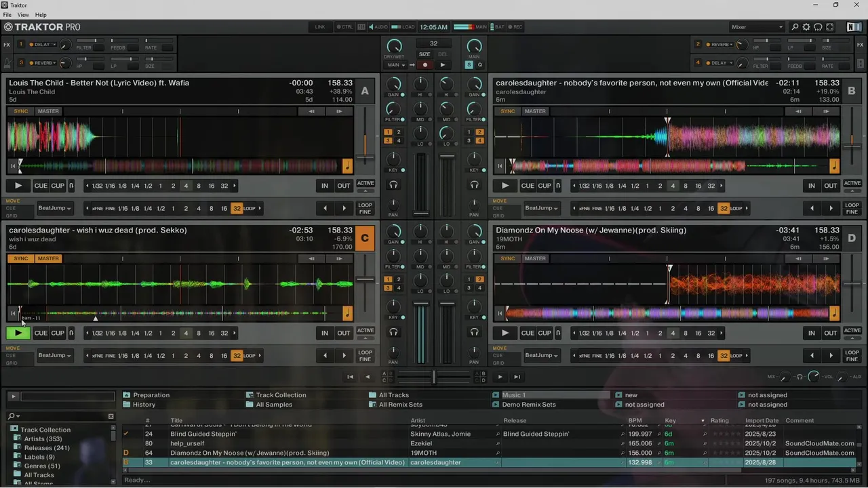Image resolution: width=868 pixels, height=488 pixels.
Task: Click channel C volume fader
Action: click(421, 334)
